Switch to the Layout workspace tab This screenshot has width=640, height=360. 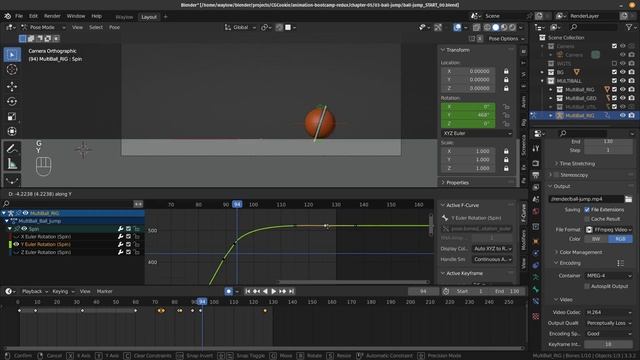coord(149,17)
